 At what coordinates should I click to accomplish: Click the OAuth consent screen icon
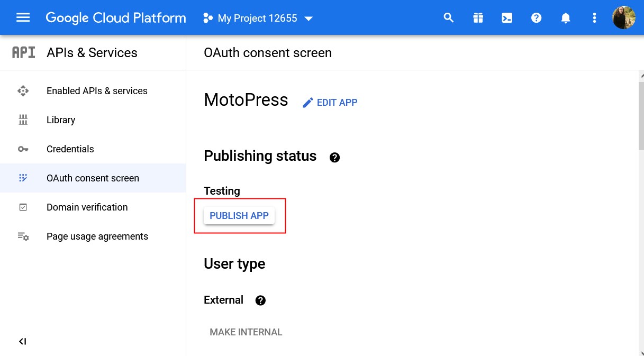[23, 178]
